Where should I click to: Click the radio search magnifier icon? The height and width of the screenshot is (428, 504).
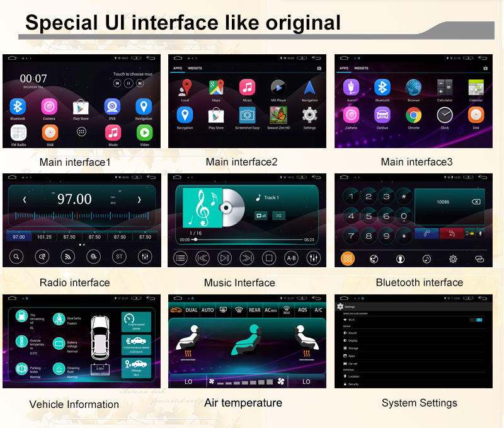point(16,257)
